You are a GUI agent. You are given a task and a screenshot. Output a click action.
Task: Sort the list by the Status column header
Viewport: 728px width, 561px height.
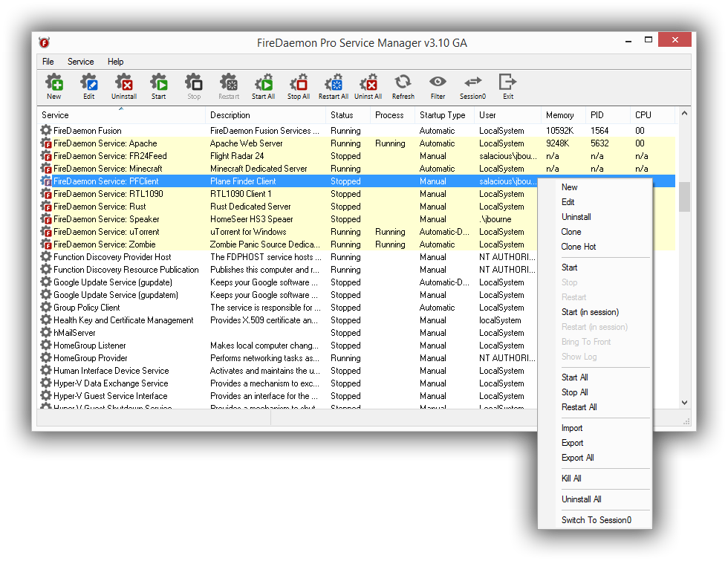tap(342, 115)
